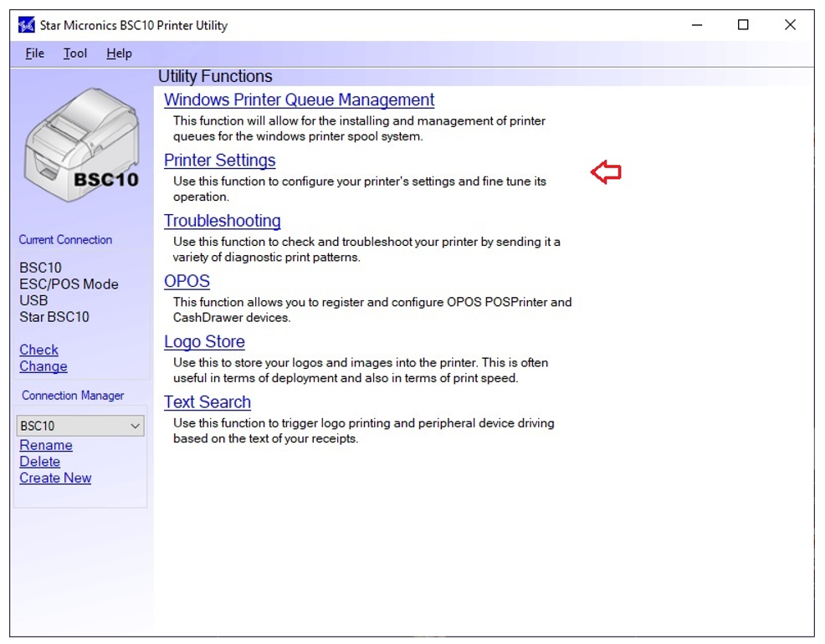The width and height of the screenshot is (825, 644).
Task: Click the Rename connection link
Action: click(46, 445)
